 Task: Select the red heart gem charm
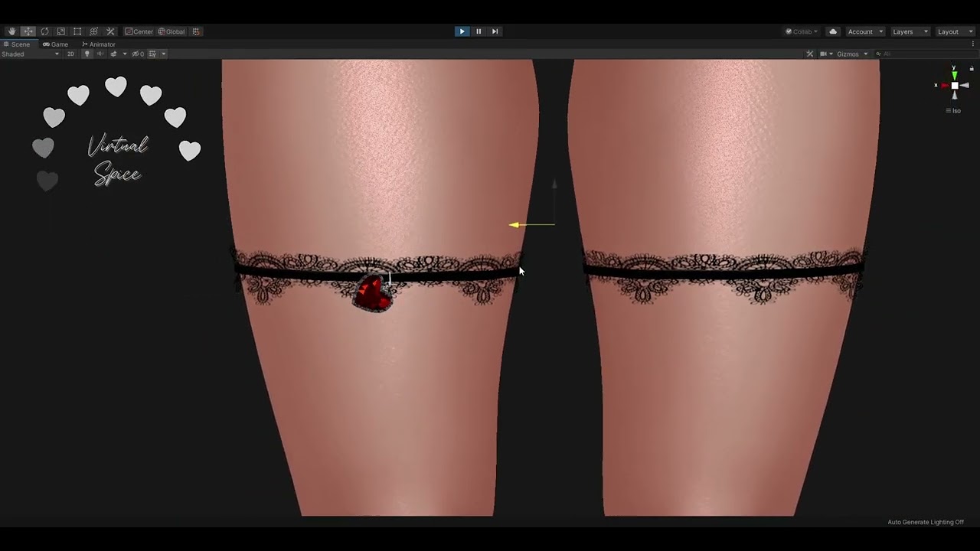click(x=372, y=293)
